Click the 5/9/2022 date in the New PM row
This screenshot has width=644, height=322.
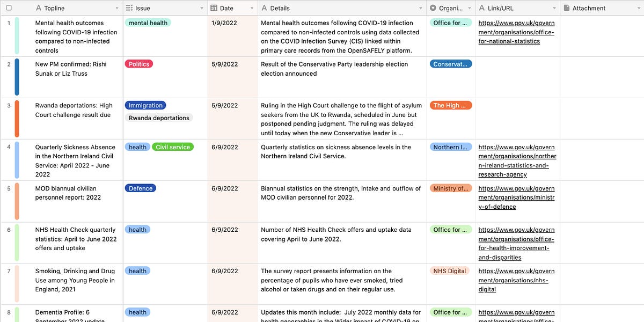[x=224, y=64]
